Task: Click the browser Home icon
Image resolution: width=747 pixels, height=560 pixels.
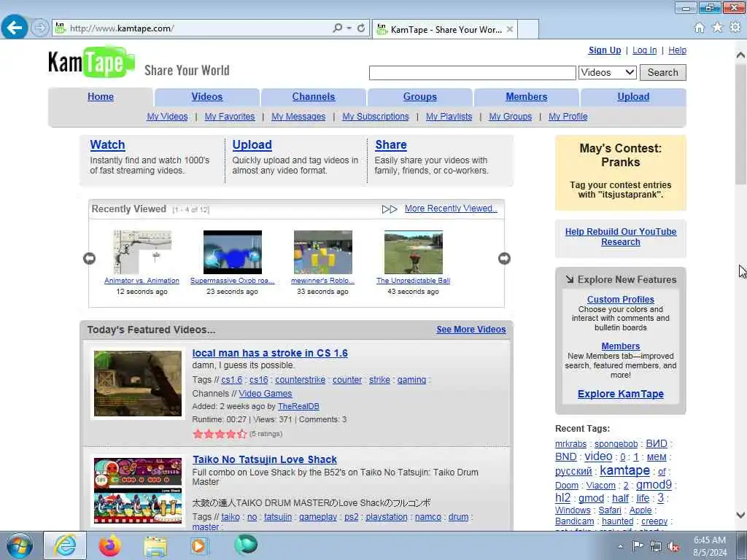Action: coord(700,28)
